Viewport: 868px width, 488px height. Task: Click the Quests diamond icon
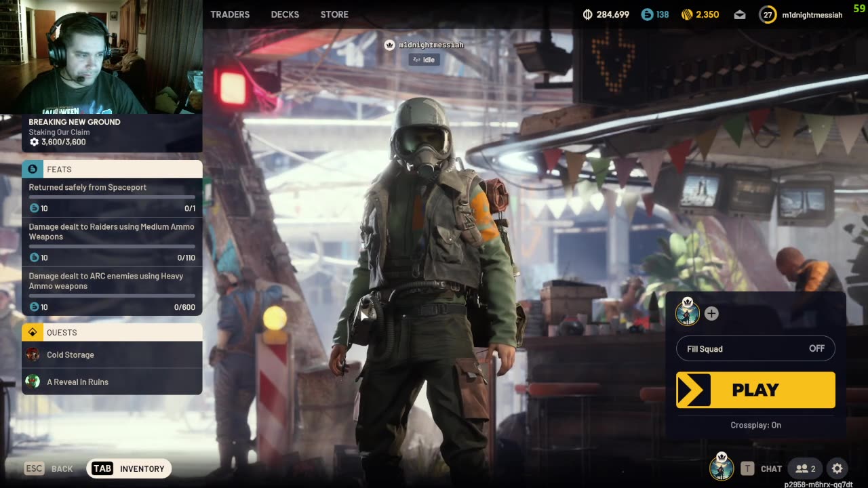click(33, 332)
